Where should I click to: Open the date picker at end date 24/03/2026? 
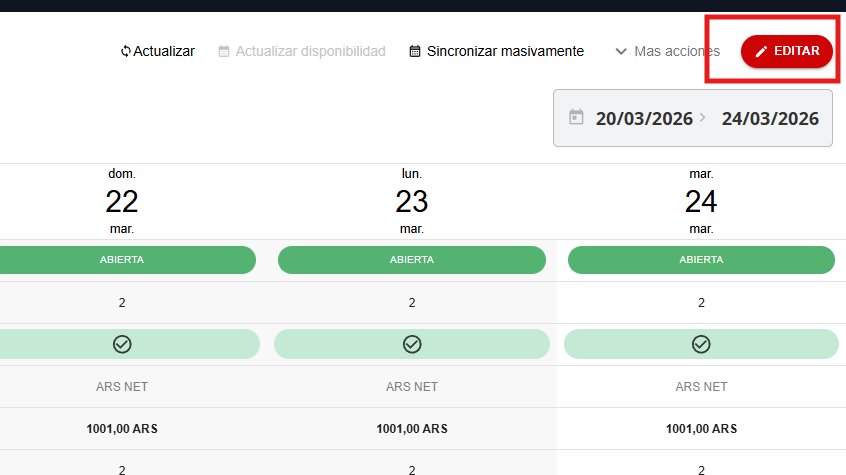(770, 119)
